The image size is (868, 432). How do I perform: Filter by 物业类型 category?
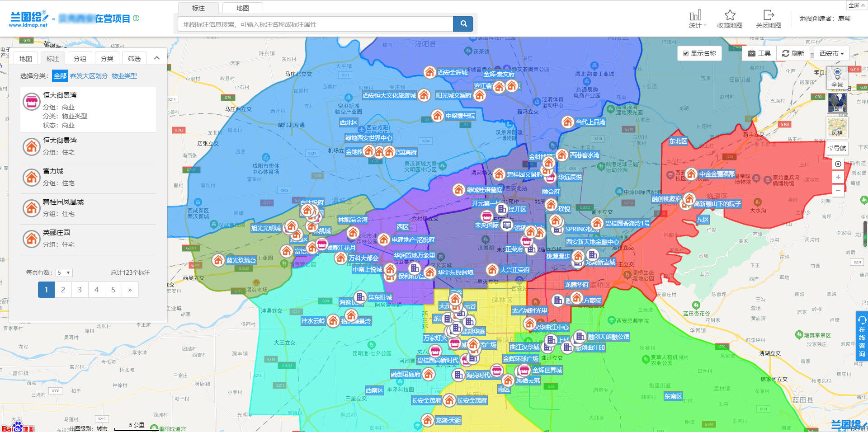(x=124, y=76)
